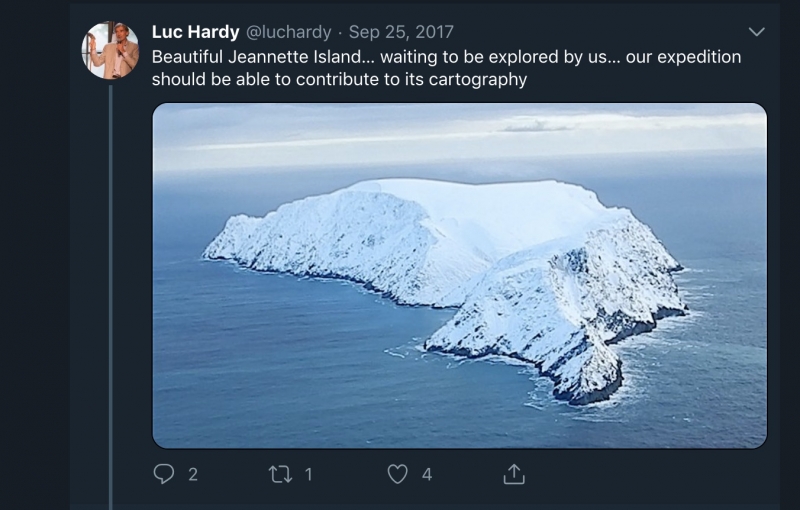Click the vertical thread line below avatar
The height and width of the screenshot is (510, 800).
pyautogui.click(x=110, y=300)
